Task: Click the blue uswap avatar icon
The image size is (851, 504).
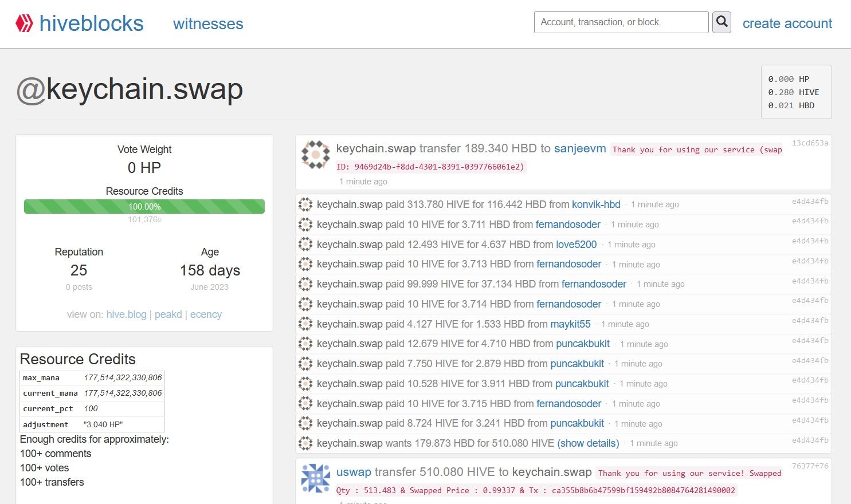Action: [316, 478]
